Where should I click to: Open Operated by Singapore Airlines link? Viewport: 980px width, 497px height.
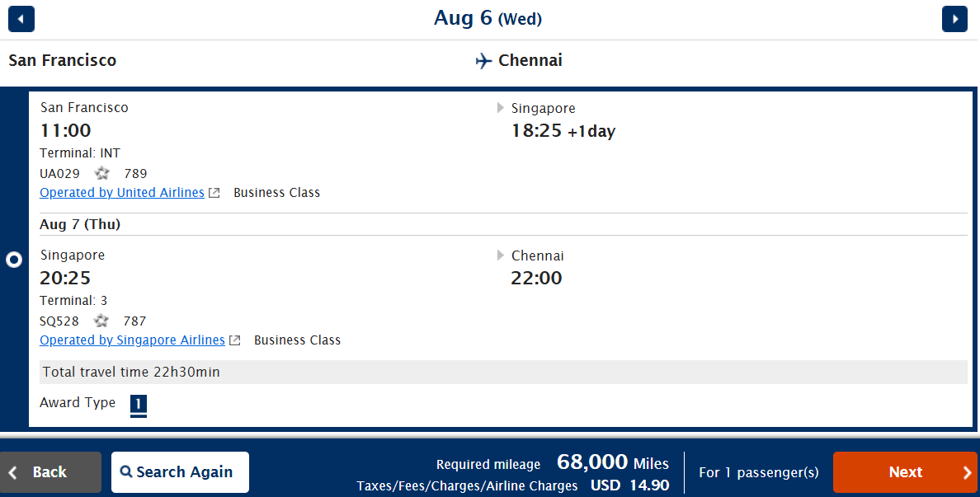[x=132, y=340]
